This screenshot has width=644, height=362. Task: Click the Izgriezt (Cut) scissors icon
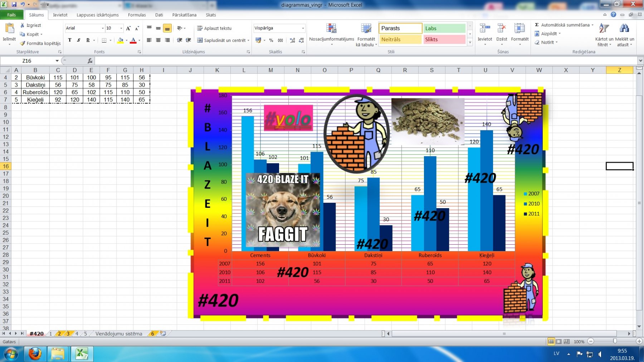click(23, 25)
